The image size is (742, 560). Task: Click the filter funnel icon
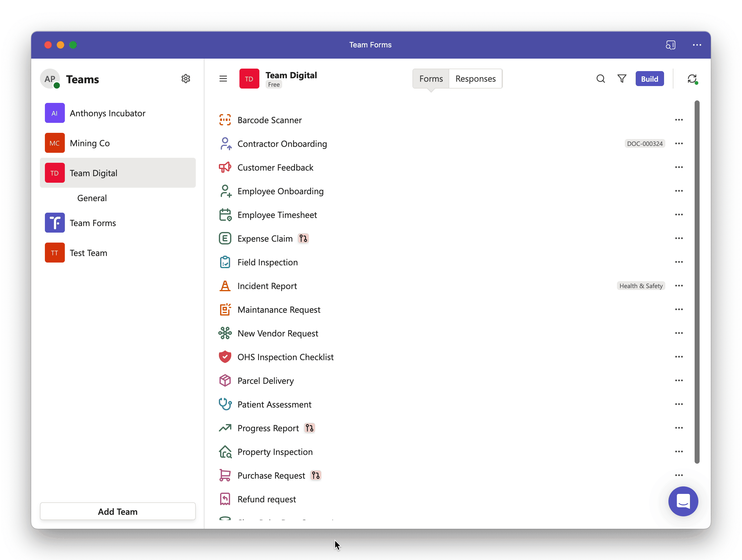(622, 79)
